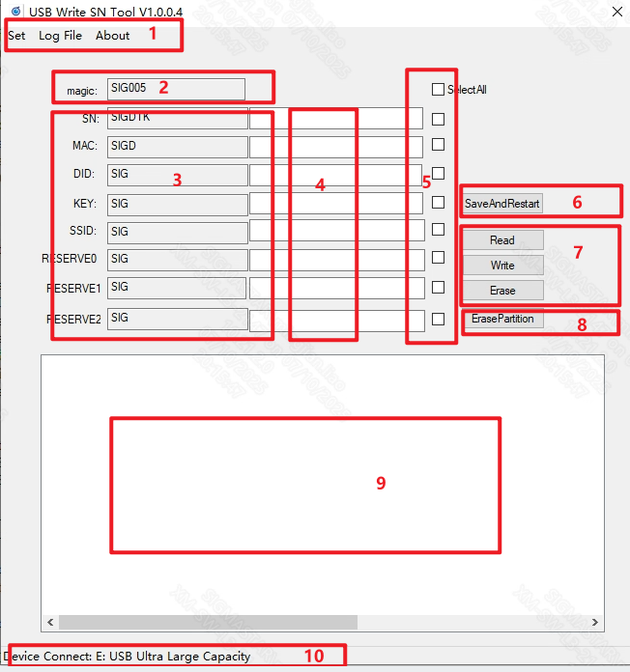Click the USB Write SN Tool title icon

pyautogui.click(x=15, y=11)
